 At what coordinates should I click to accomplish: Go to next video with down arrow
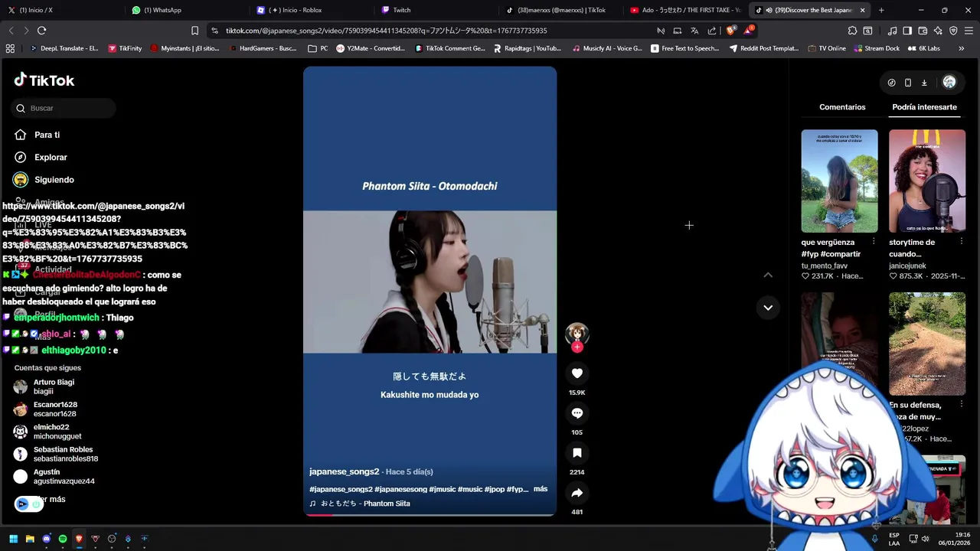(768, 308)
